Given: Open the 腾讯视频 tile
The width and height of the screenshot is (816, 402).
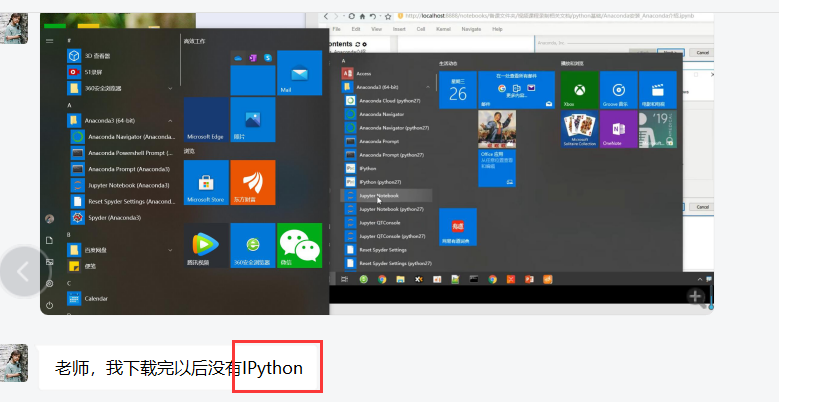Looking at the screenshot, I should tap(206, 245).
